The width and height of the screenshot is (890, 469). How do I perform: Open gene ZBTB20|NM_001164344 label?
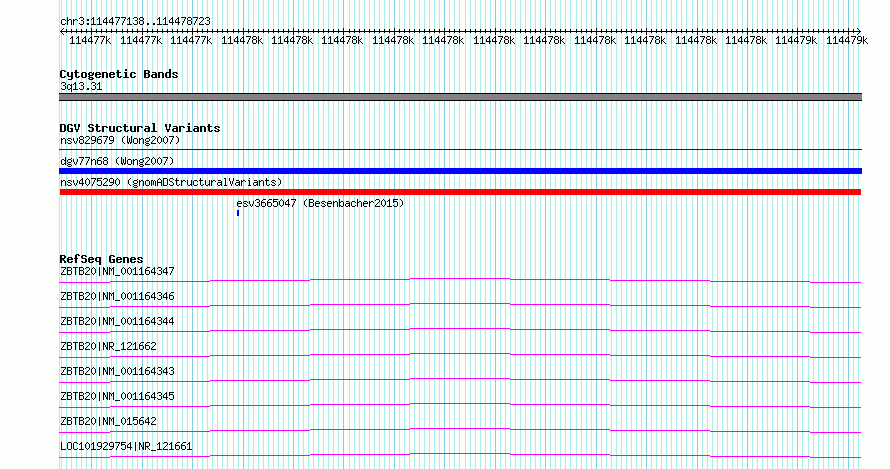pyautogui.click(x=117, y=321)
